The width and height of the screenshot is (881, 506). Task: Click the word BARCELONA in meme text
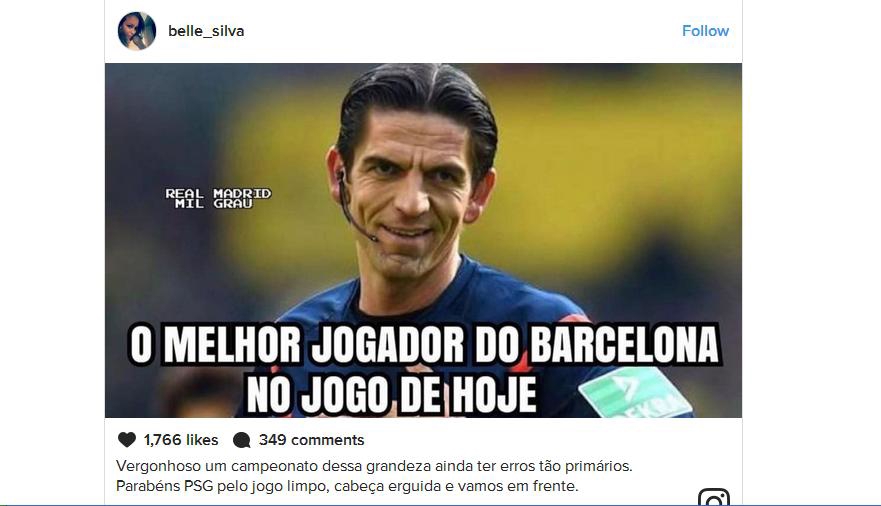pyautogui.click(x=625, y=344)
